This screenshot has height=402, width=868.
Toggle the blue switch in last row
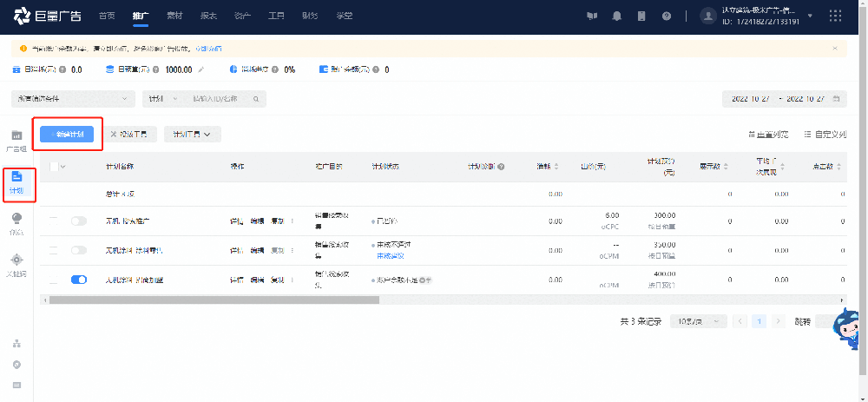click(x=76, y=280)
